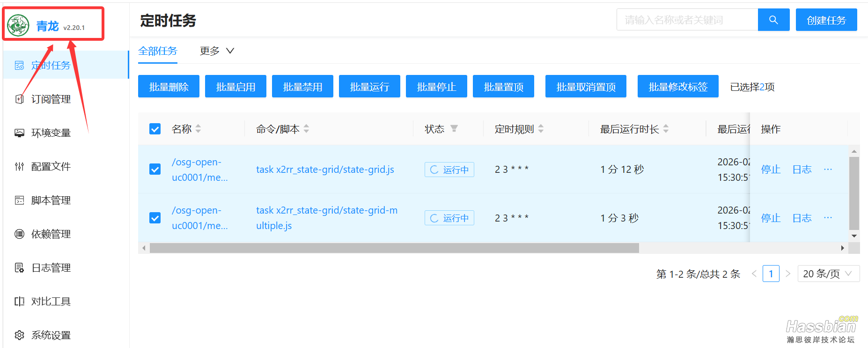Click the 批量停止 button

(436, 86)
